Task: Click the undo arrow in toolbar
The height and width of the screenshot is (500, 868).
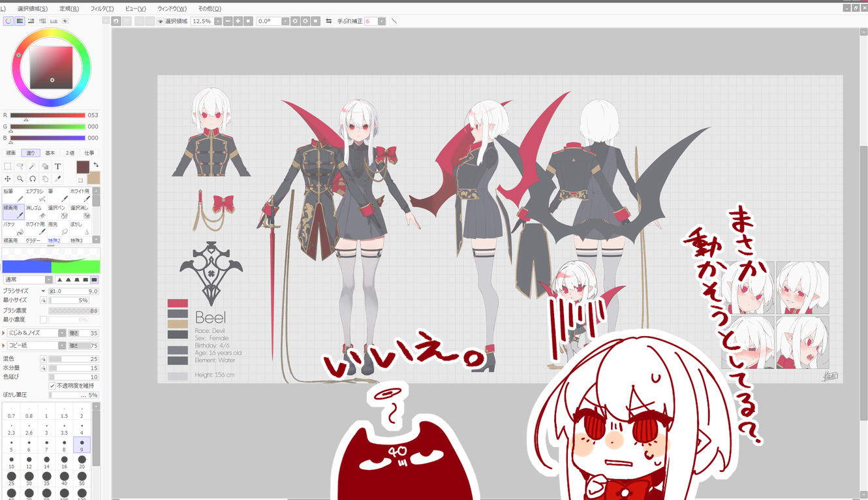Action: pyautogui.click(x=116, y=22)
